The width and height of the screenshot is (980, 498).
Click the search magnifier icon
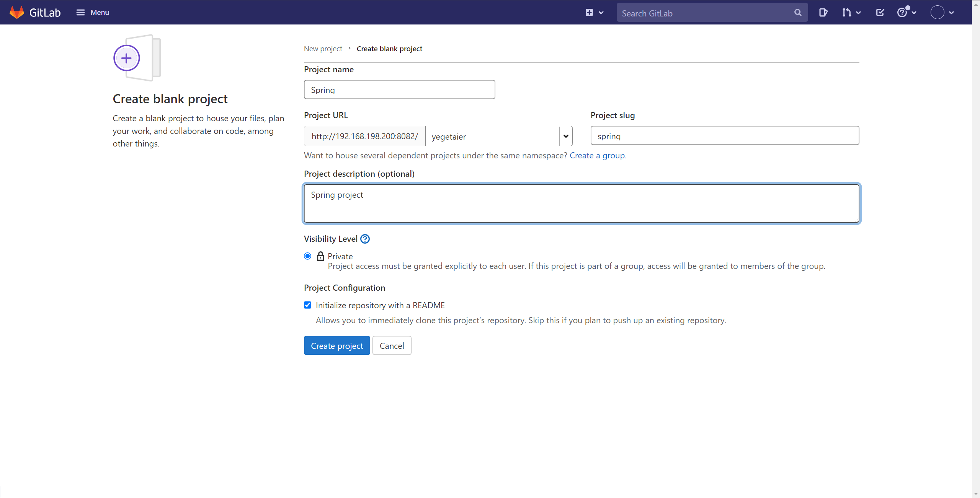point(798,13)
